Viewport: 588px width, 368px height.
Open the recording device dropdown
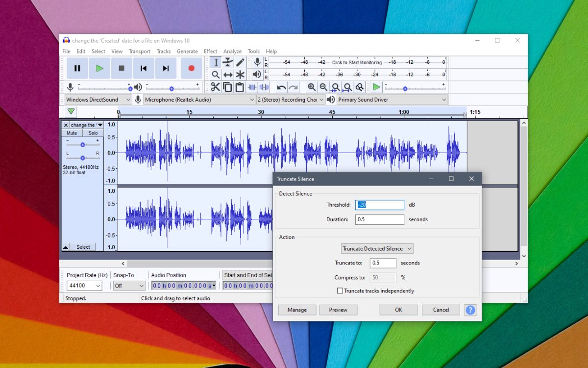coord(196,100)
